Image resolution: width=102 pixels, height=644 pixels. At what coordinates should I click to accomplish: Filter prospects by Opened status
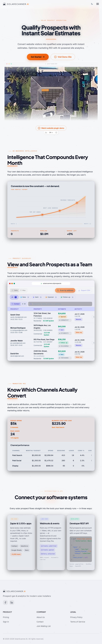coord(51,297)
